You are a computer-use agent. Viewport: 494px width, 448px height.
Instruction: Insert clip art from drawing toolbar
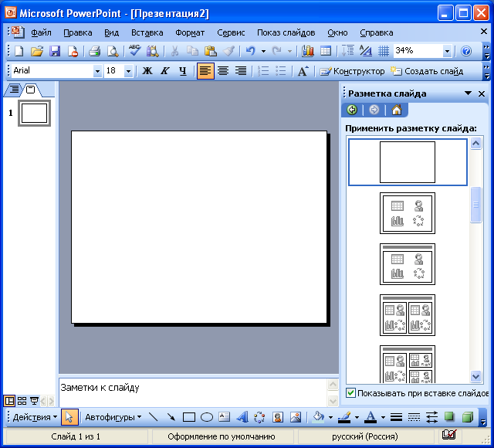pyautogui.click(x=278, y=417)
